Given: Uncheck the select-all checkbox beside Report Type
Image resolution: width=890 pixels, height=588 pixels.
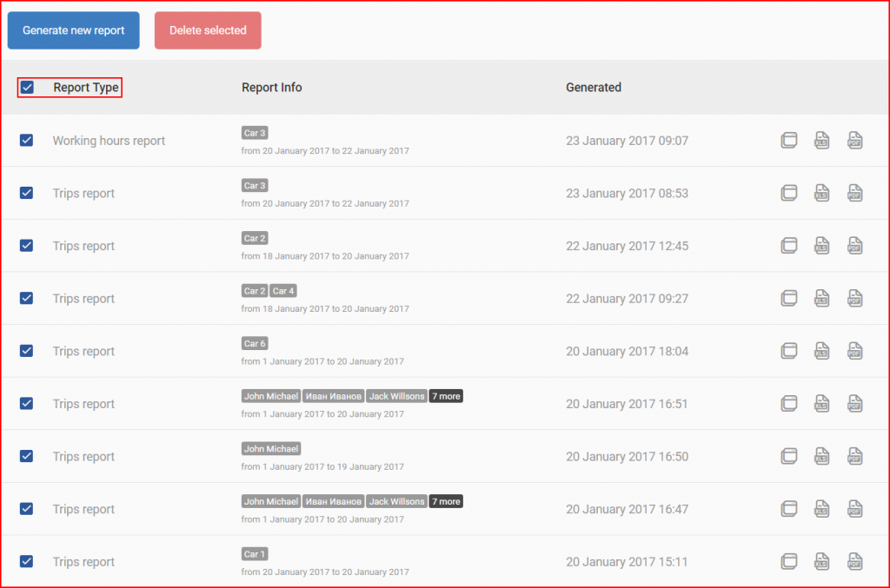Looking at the screenshot, I should point(27,88).
